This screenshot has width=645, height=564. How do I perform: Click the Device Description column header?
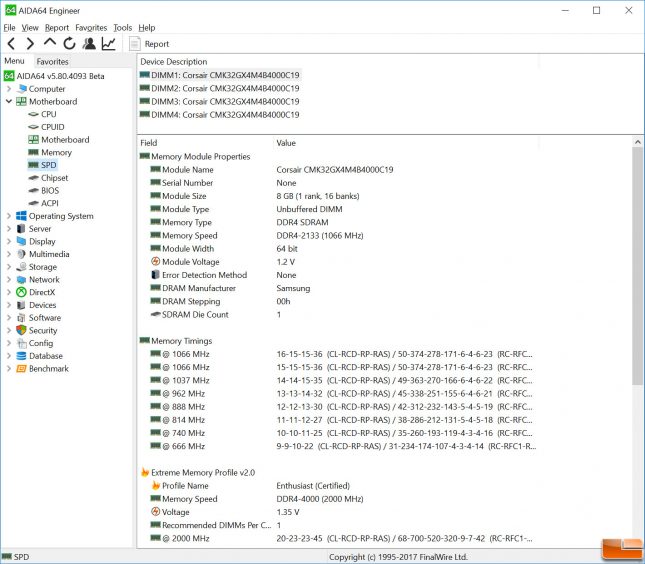[337, 62]
